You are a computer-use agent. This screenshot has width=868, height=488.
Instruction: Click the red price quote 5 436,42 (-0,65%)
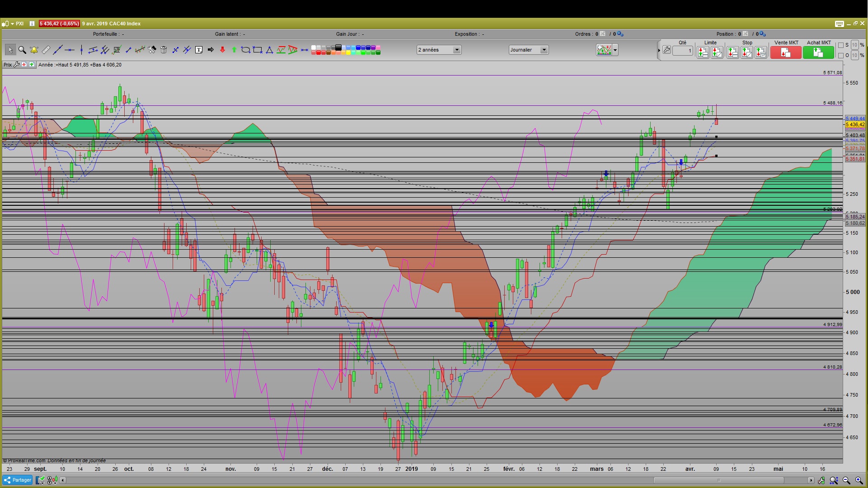[59, 24]
